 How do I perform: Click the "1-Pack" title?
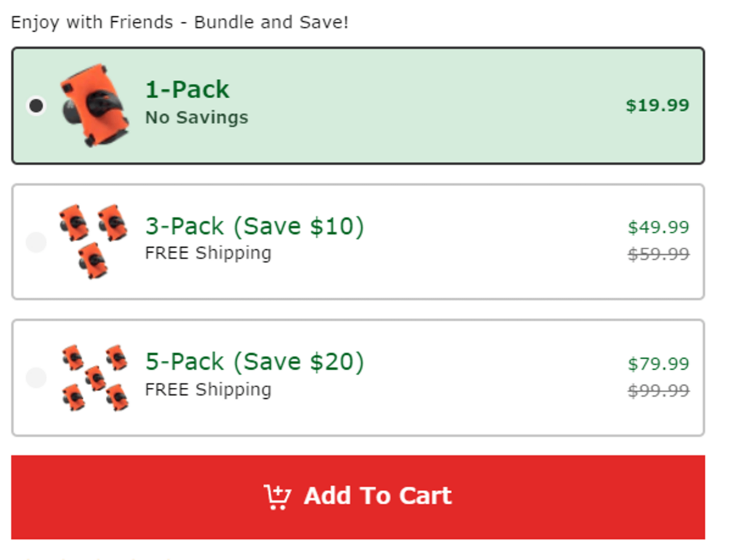point(187,89)
